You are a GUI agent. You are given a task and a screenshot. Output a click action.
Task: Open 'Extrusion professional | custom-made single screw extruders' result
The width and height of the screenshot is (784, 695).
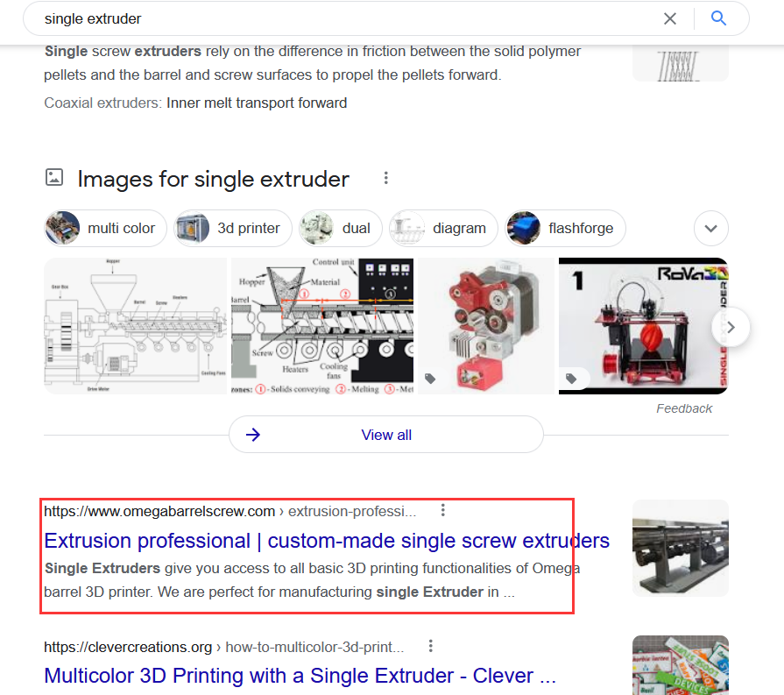click(x=327, y=541)
